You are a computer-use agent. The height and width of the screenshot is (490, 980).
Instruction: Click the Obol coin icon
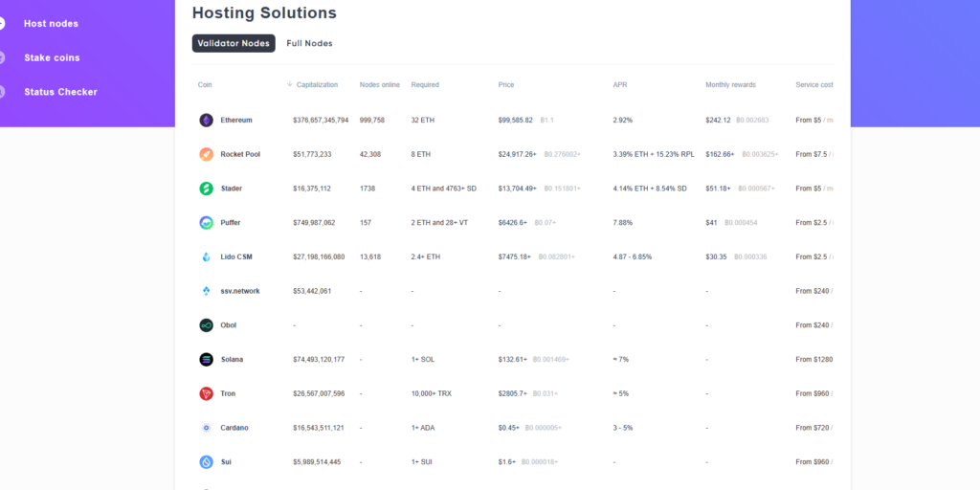(x=206, y=325)
